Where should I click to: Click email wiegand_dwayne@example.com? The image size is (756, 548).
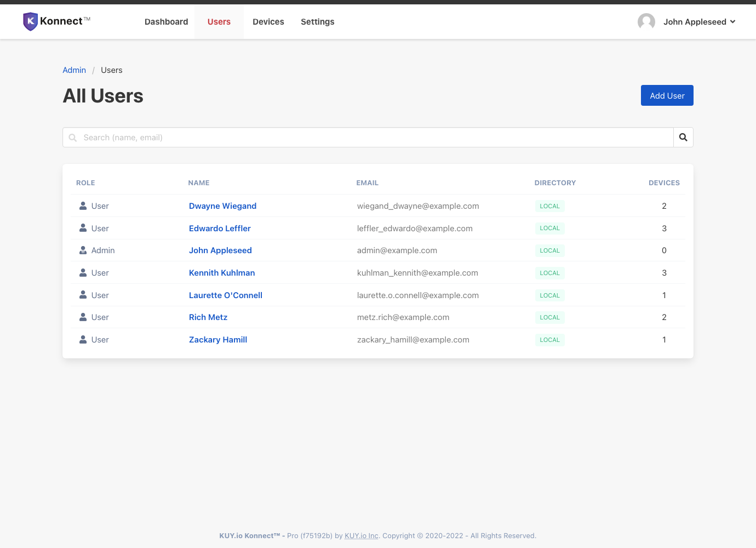[418, 206]
